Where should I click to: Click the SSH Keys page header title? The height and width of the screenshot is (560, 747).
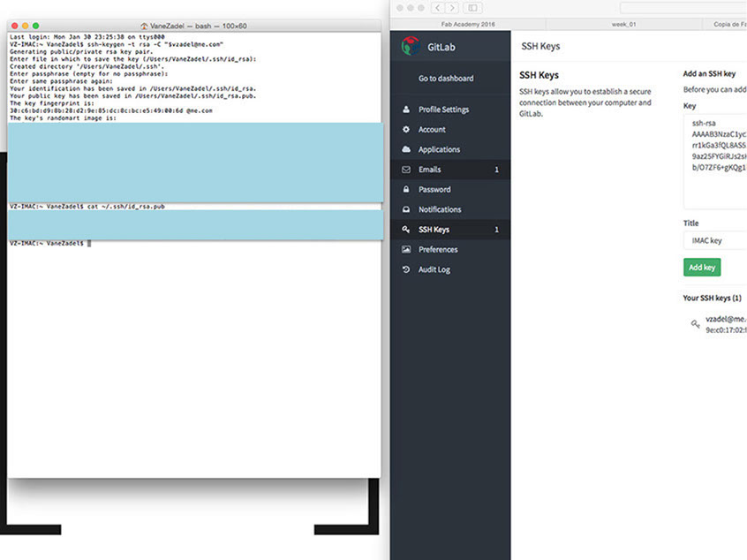coord(540,46)
